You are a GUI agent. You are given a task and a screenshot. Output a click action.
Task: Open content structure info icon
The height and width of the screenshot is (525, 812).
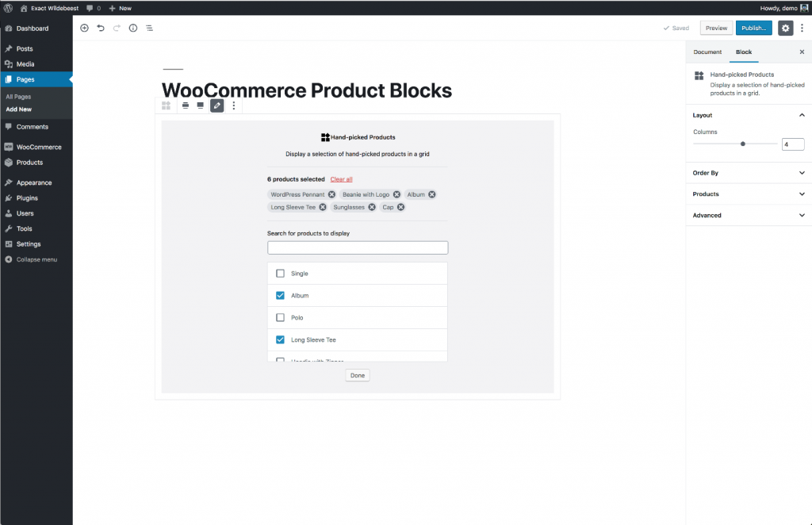(x=133, y=28)
